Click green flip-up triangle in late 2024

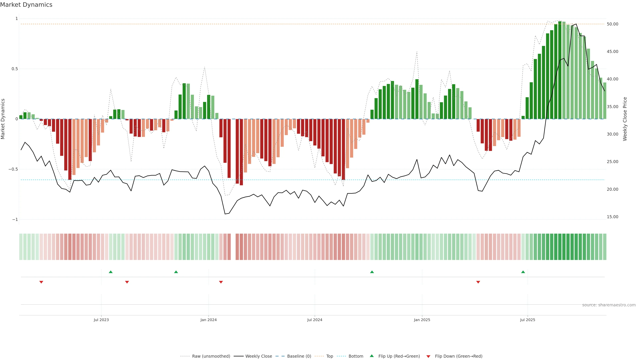372,272
